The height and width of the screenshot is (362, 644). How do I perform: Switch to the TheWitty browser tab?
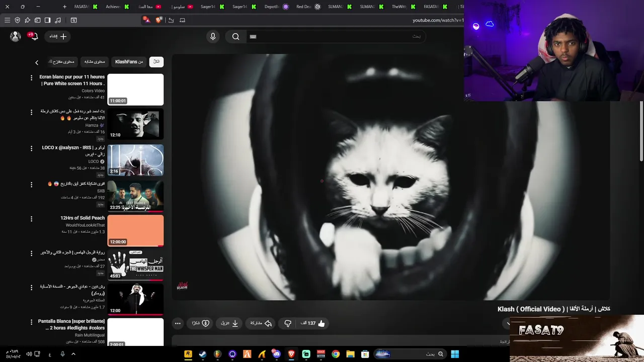(x=403, y=7)
